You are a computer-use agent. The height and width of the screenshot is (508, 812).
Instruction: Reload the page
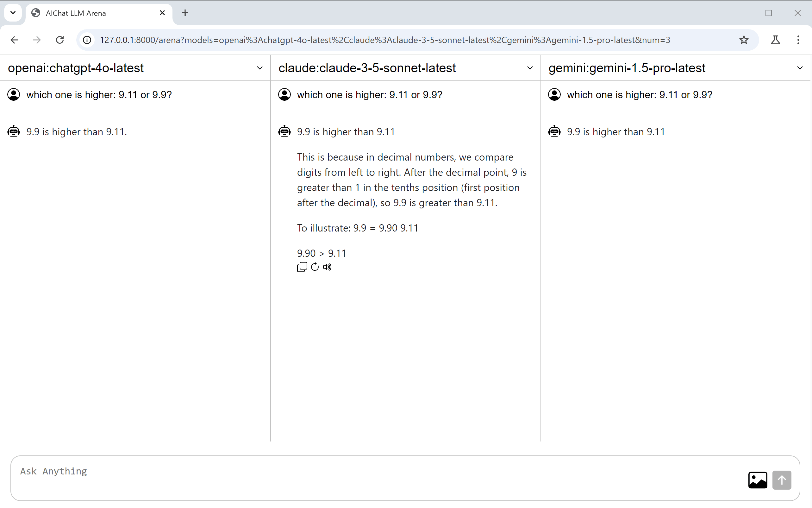tap(59, 40)
